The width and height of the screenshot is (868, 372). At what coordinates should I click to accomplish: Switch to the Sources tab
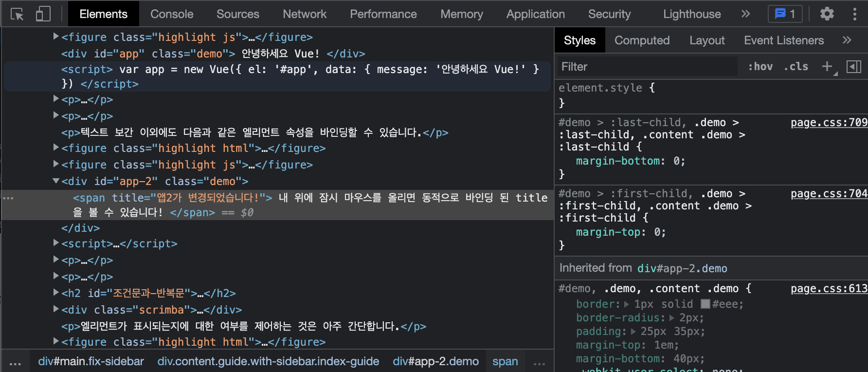[x=238, y=14]
